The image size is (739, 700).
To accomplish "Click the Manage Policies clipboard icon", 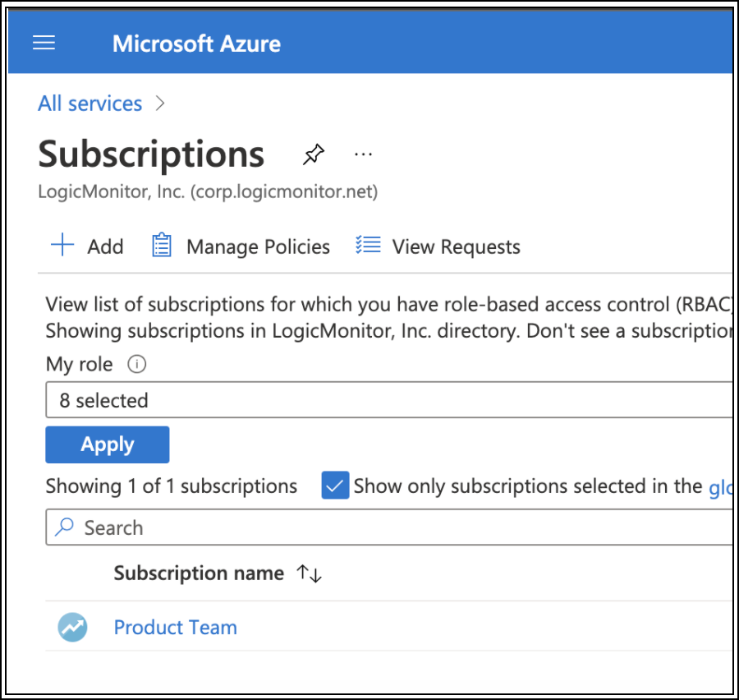I will point(162,246).
